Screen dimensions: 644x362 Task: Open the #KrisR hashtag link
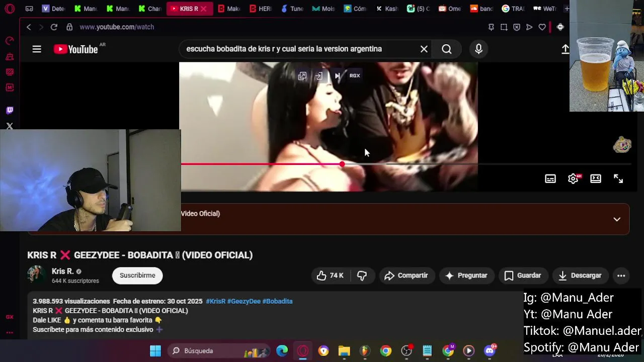click(215, 301)
